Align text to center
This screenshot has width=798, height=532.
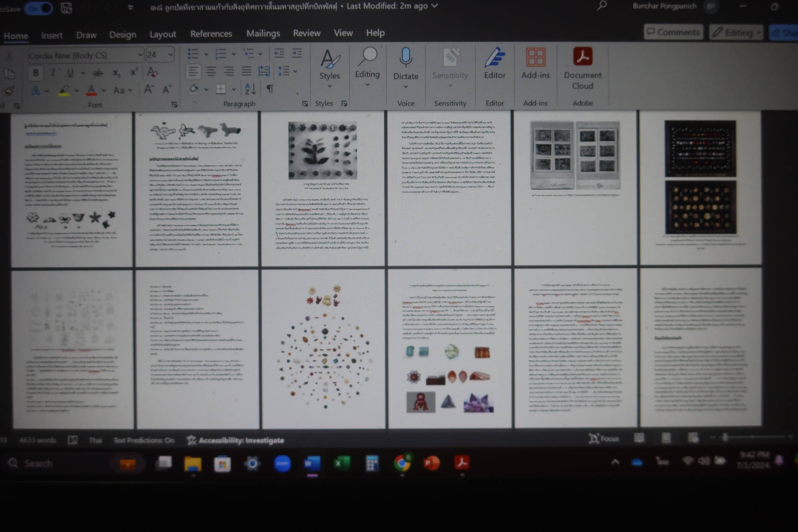(x=211, y=71)
